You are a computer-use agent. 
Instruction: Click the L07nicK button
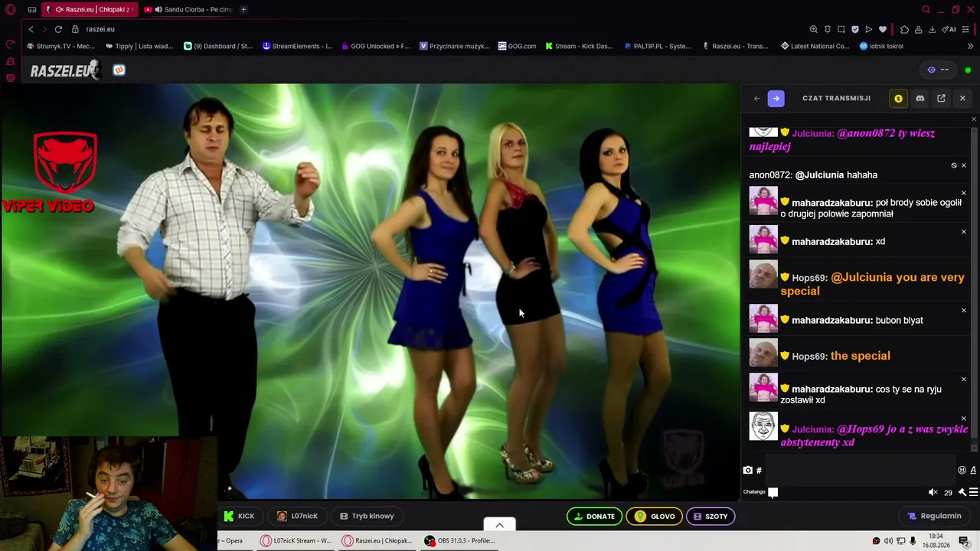tap(297, 516)
